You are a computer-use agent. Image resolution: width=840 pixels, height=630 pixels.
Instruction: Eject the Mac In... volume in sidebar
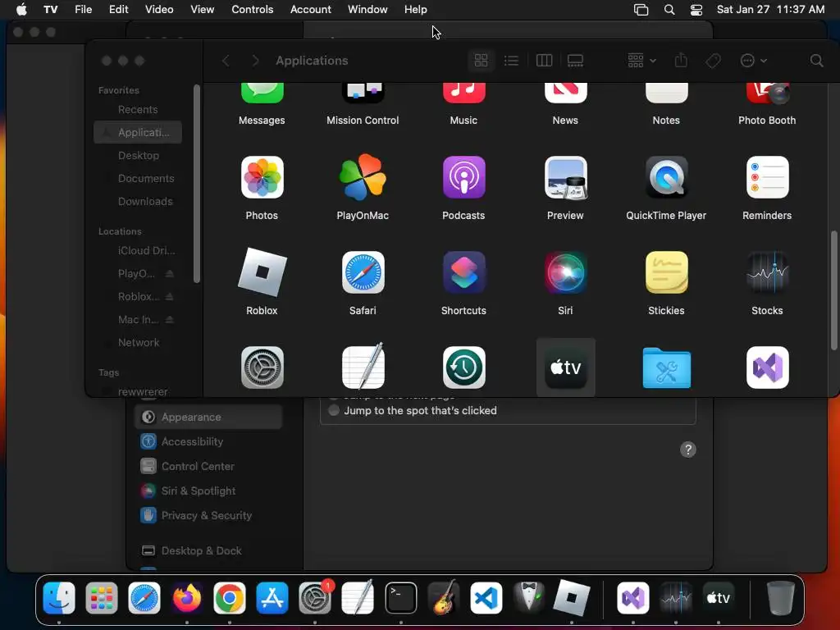pyautogui.click(x=169, y=319)
